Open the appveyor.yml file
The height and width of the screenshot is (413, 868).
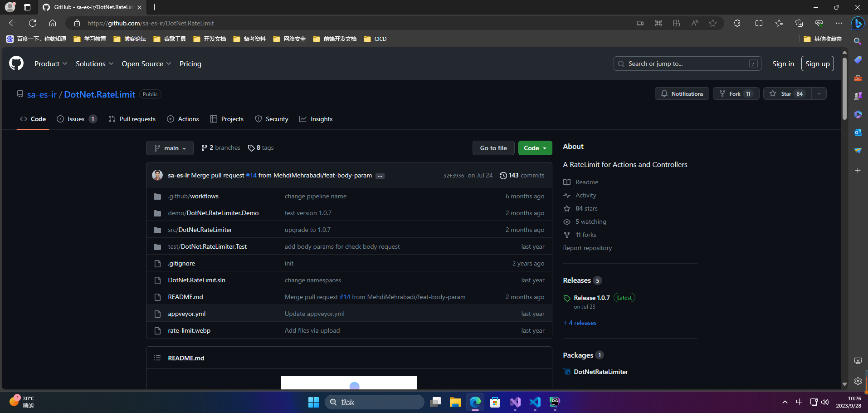click(187, 314)
